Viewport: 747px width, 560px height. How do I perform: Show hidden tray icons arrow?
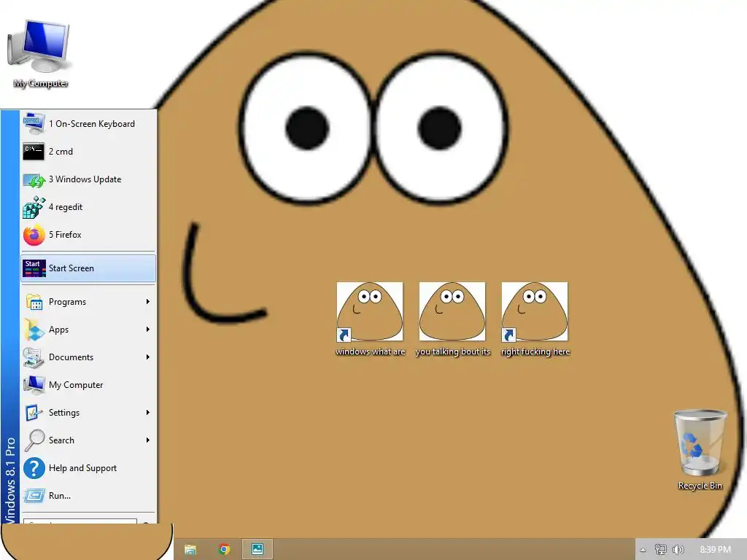(643, 550)
